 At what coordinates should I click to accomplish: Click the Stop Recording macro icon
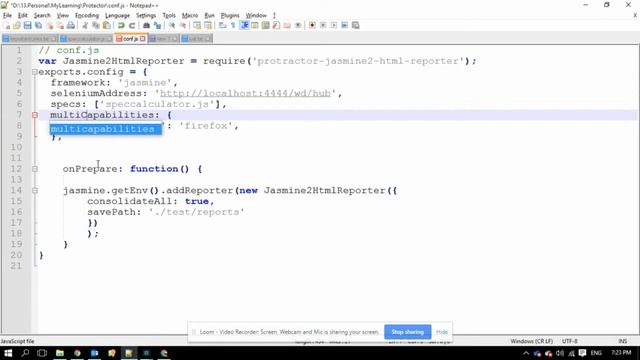pos(323,25)
